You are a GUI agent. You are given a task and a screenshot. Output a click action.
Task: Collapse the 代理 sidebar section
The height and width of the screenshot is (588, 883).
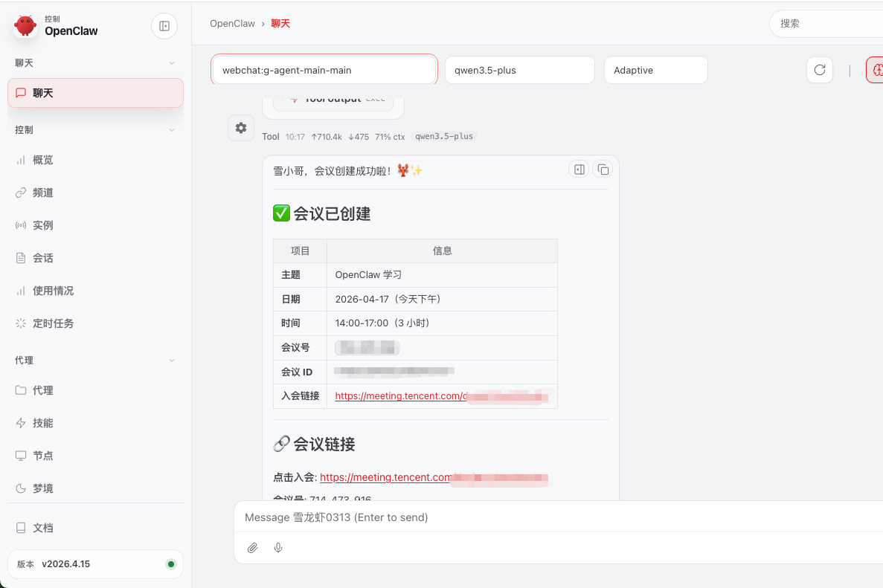[x=172, y=361]
